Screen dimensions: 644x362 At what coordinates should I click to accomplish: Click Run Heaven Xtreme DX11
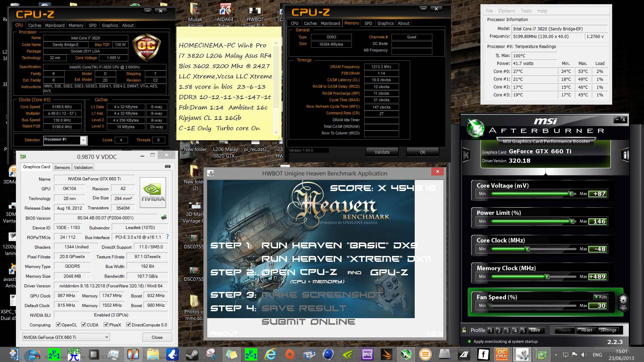(x=346, y=259)
